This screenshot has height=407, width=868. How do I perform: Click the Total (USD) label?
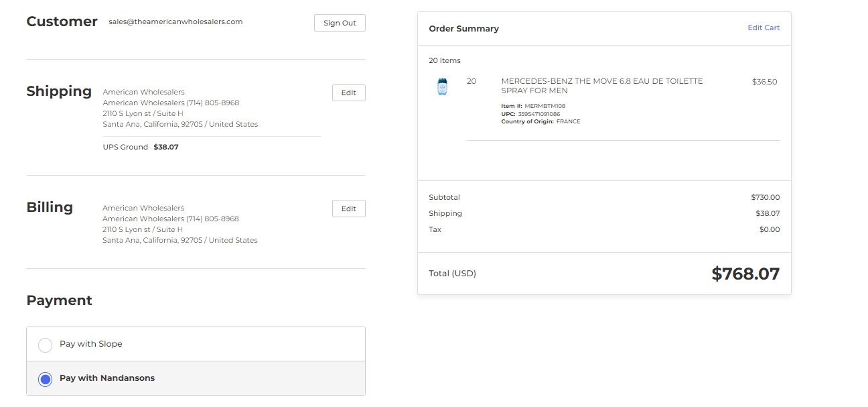[x=452, y=274]
